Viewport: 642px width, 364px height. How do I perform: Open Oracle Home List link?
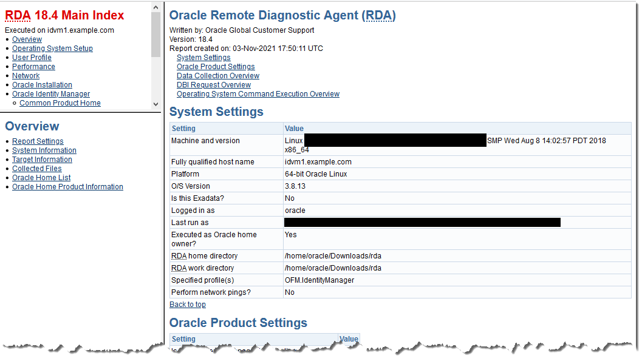[41, 178]
